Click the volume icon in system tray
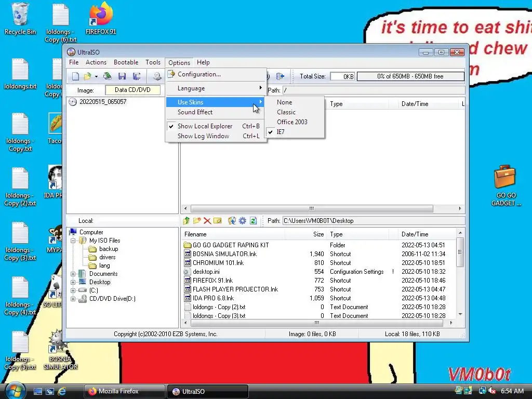Image resolution: width=532 pixels, height=399 pixels. pos(492,391)
